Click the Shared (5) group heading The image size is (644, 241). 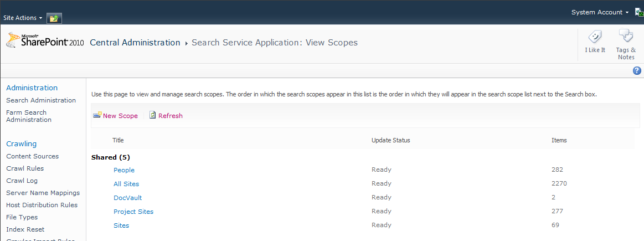pyautogui.click(x=111, y=157)
